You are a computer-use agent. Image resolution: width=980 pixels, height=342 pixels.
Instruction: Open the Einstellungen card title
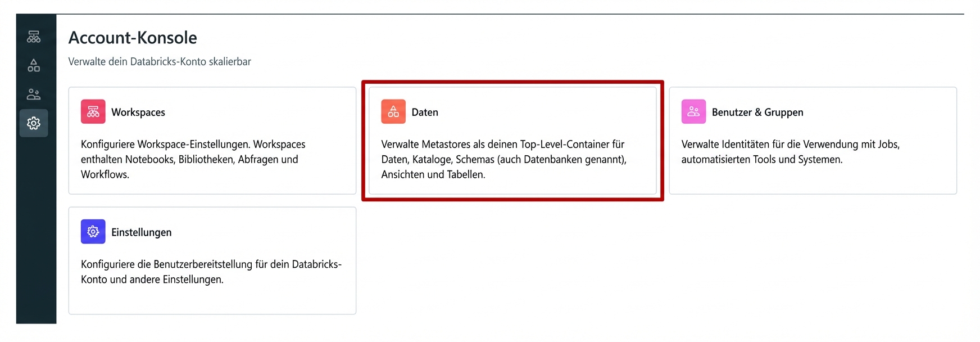142,232
